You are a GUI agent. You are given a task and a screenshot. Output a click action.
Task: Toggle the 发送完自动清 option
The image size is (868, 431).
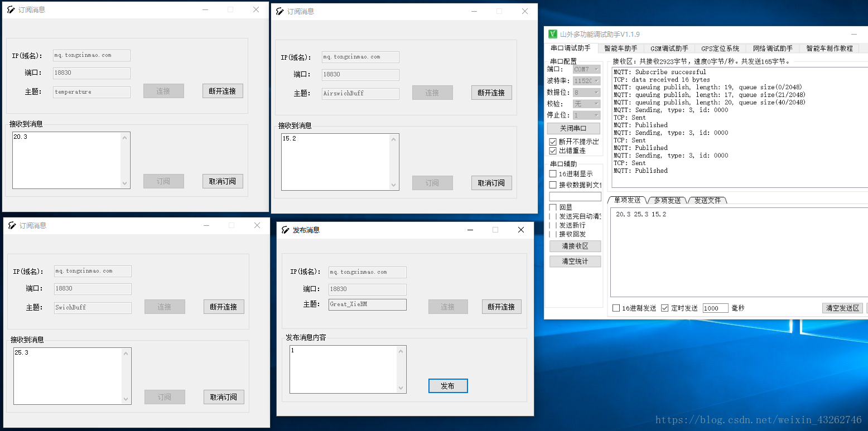point(553,216)
